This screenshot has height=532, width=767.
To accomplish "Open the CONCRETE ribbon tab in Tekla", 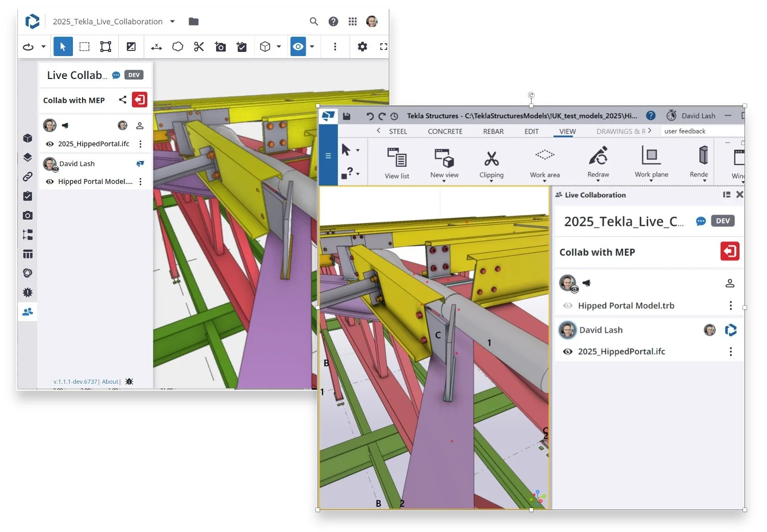I will pyautogui.click(x=445, y=131).
